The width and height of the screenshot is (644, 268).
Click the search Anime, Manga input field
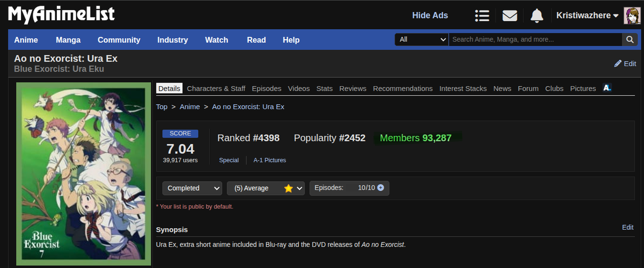click(536, 39)
